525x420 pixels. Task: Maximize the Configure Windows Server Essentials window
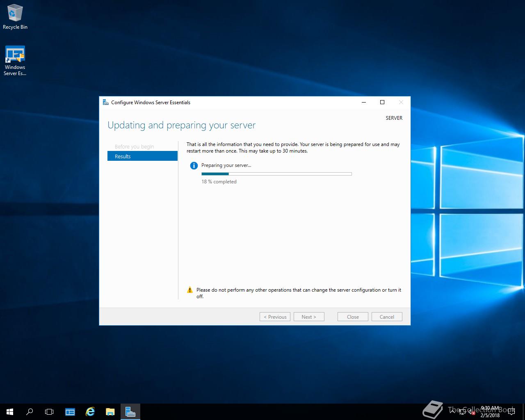tap(382, 102)
